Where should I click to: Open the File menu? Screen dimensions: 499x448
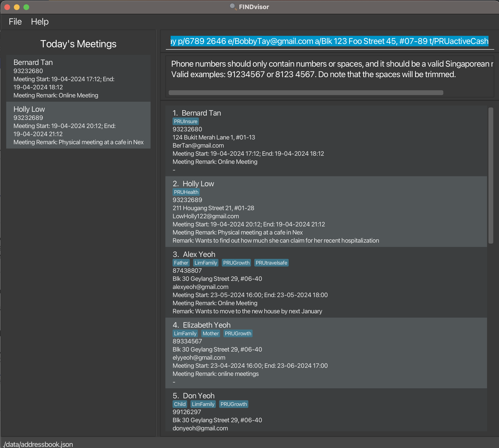[x=15, y=22]
